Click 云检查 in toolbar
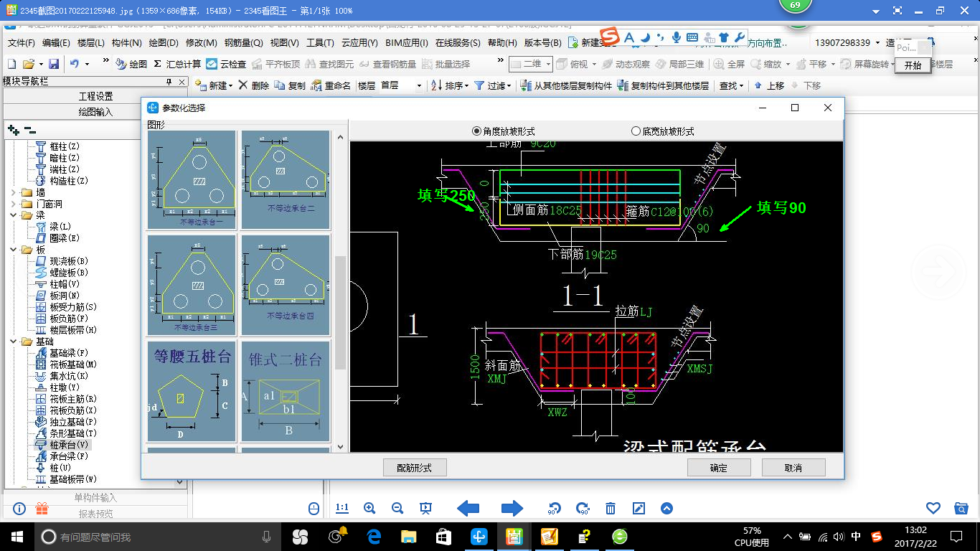The height and width of the screenshot is (551, 980). [x=226, y=64]
